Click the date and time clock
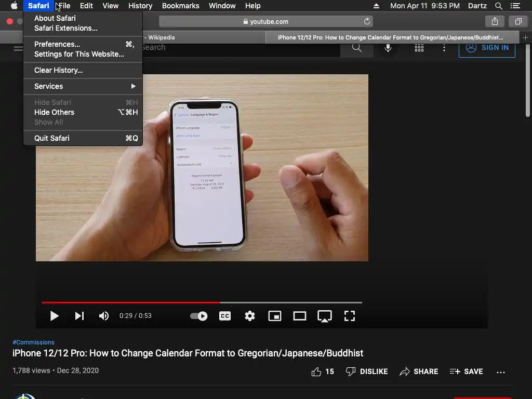 (x=425, y=6)
